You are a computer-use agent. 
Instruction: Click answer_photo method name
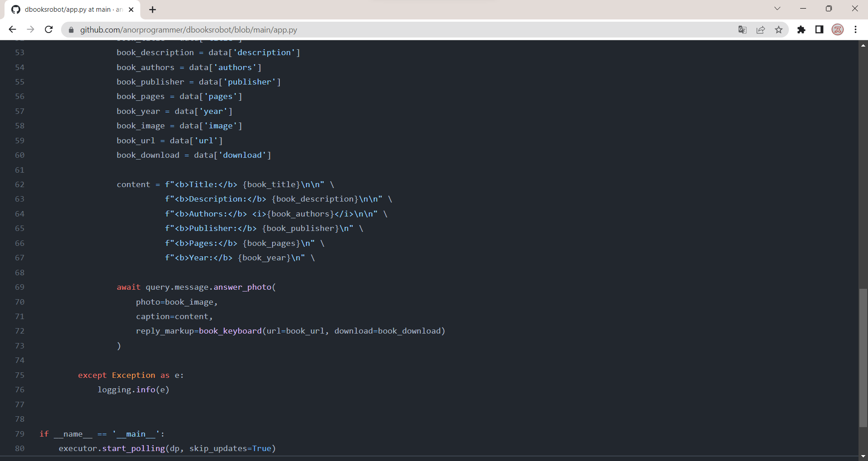tap(242, 287)
